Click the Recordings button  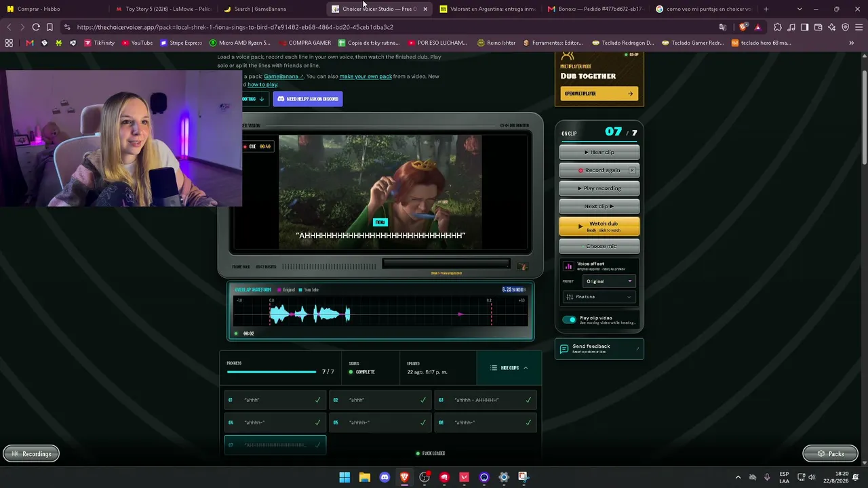pyautogui.click(x=31, y=453)
